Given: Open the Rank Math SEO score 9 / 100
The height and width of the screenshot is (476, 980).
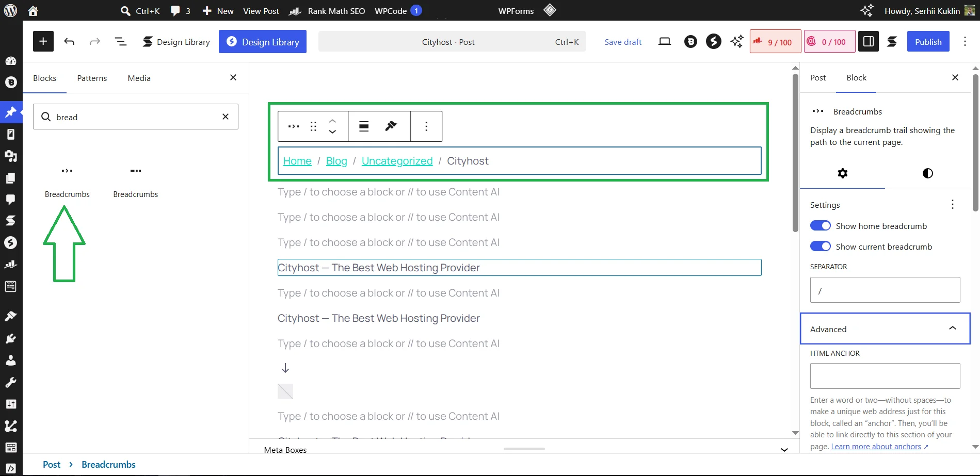Looking at the screenshot, I should click(x=775, y=41).
